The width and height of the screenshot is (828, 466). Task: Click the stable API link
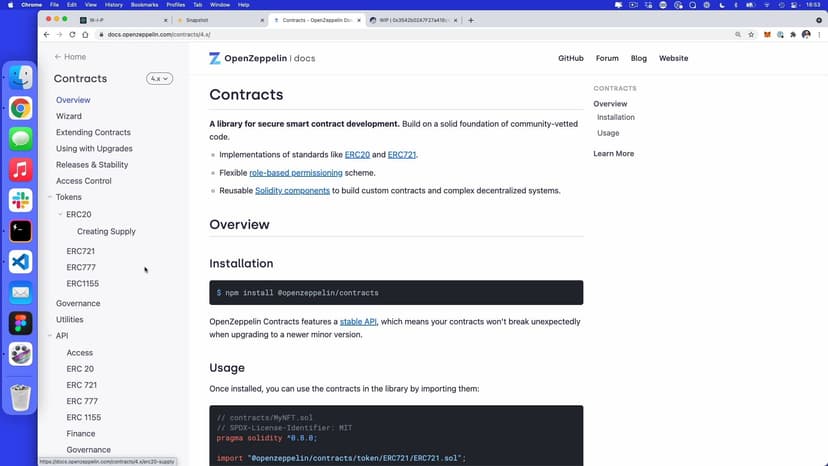click(358, 321)
